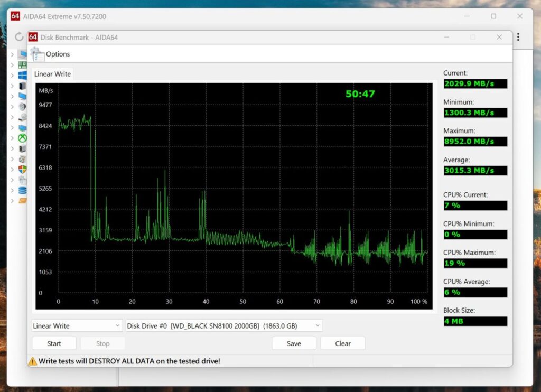
Task: Click the Clear button
Action: tap(342, 343)
